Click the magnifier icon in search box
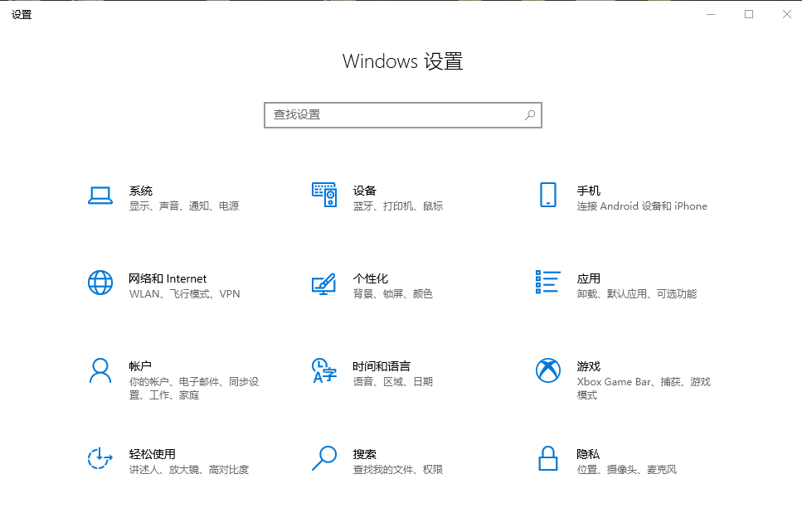The height and width of the screenshot is (532, 802). [530, 115]
